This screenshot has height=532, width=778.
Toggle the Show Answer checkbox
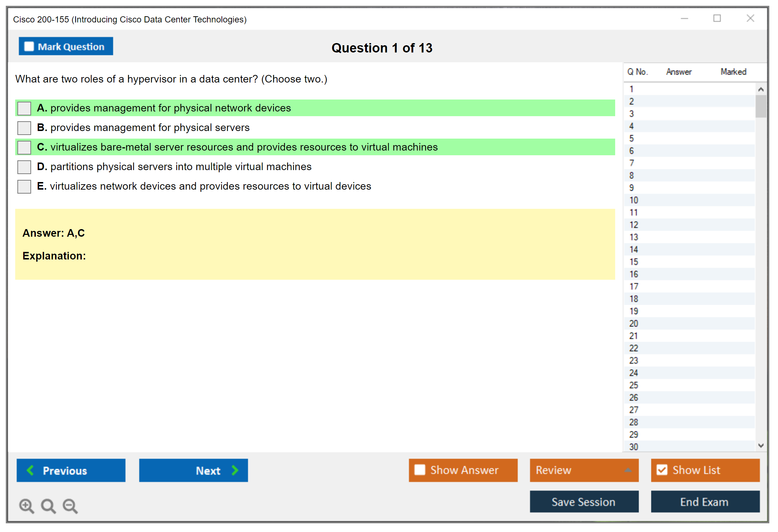(x=420, y=470)
